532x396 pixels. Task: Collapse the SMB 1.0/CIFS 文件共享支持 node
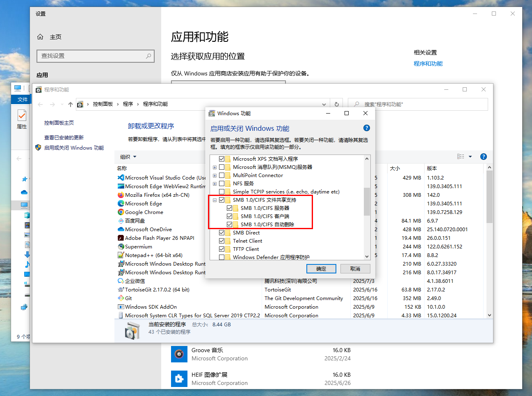pyautogui.click(x=215, y=200)
